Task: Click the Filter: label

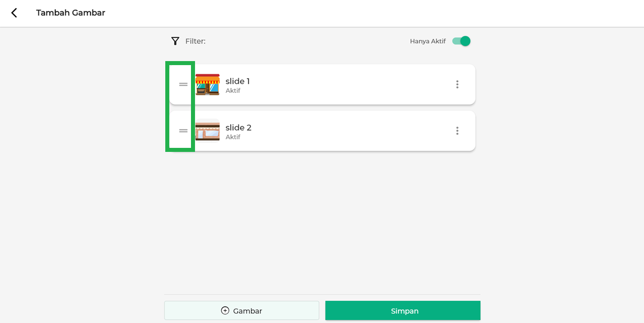Action: pyautogui.click(x=196, y=41)
